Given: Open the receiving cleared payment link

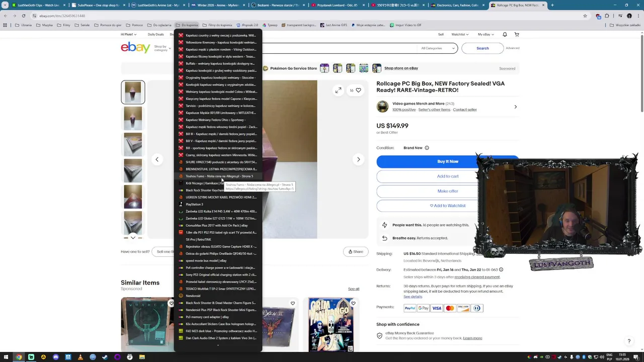Looking at the screenshot, I should tap(477, 277).
